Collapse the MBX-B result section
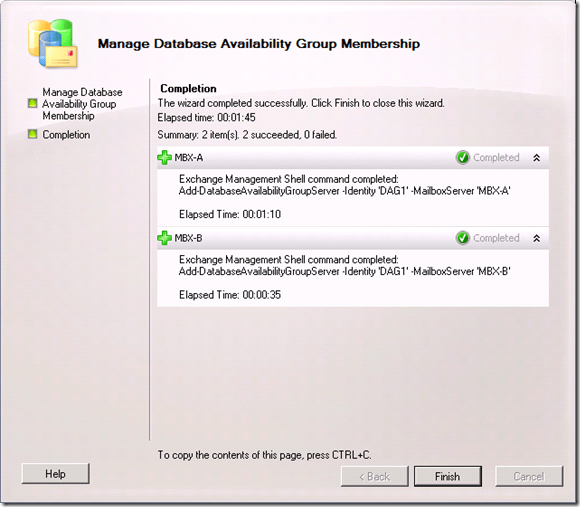This screenshot has height=507, width=580. [x=537, y=238]
